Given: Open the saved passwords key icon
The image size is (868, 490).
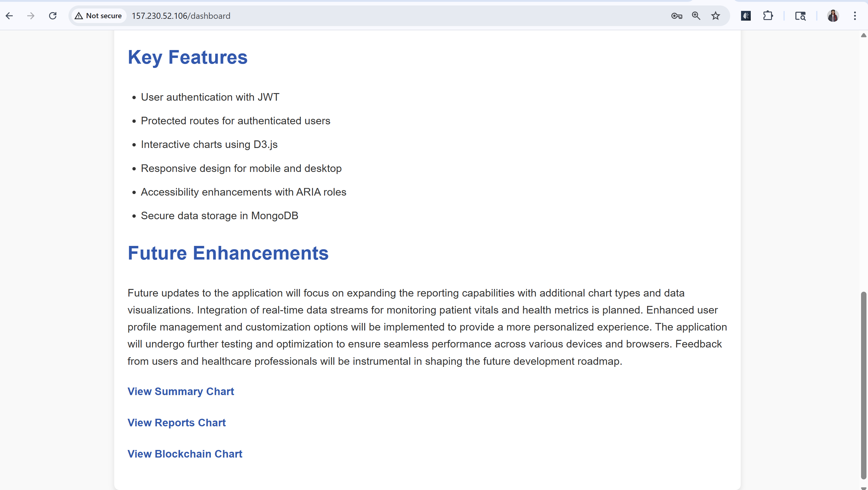Looking at the screenshot, I should pos(676,16).
